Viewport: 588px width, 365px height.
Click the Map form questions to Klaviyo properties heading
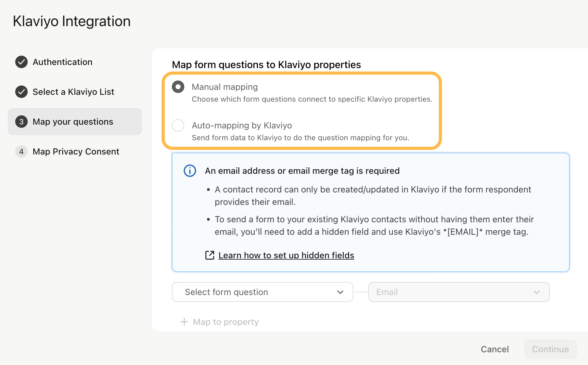(266, 65)
